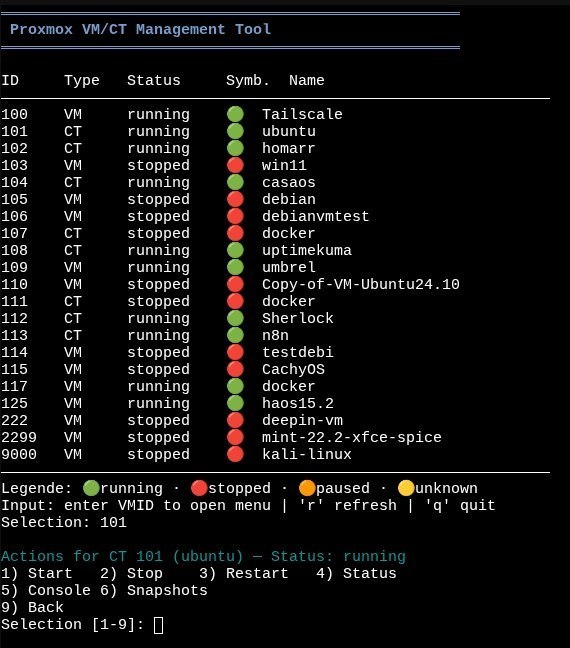Click the green status dot beside haos15.2
The height and width of the screenshot is (648, 570).
point(235,403)
